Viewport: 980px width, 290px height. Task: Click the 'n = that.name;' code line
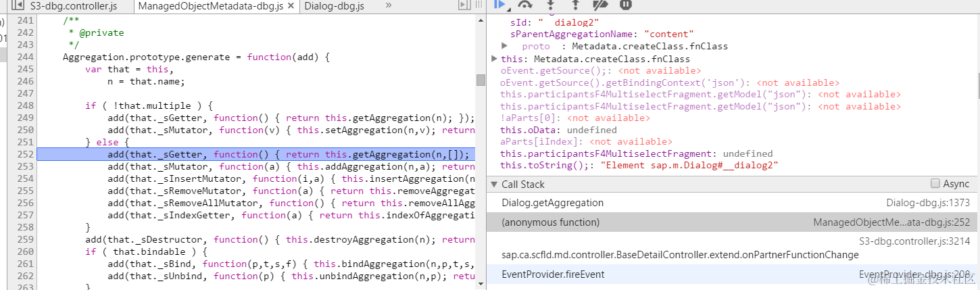145,81
